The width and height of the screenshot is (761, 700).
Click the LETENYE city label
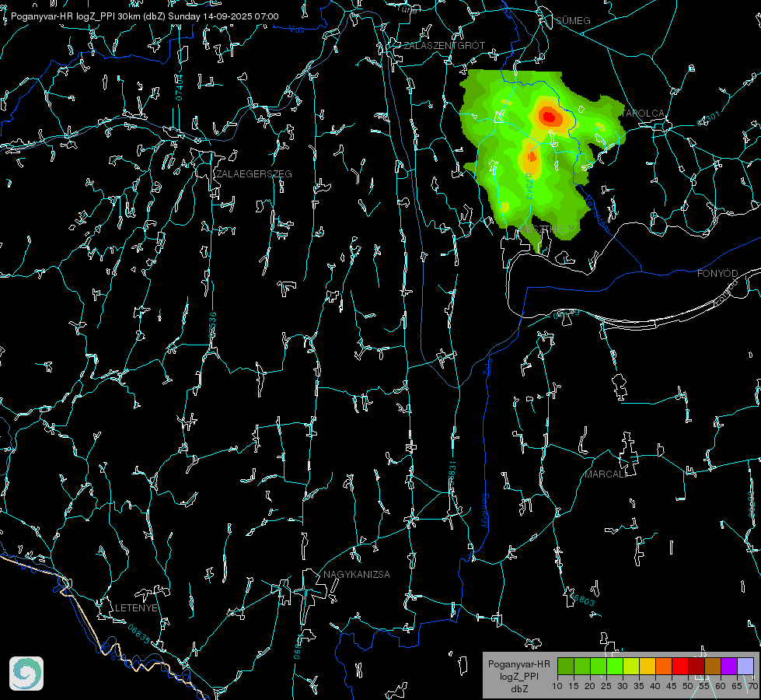[x=136, y=607]
